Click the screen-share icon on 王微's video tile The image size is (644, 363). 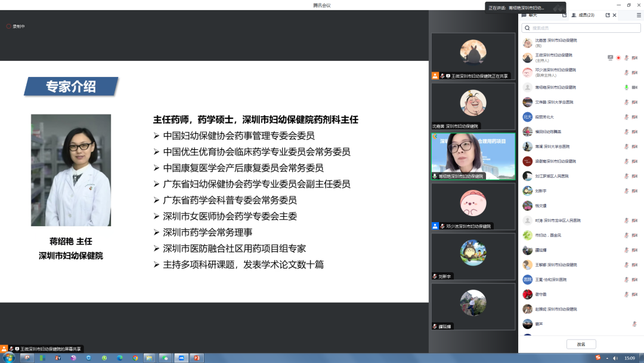448,76
